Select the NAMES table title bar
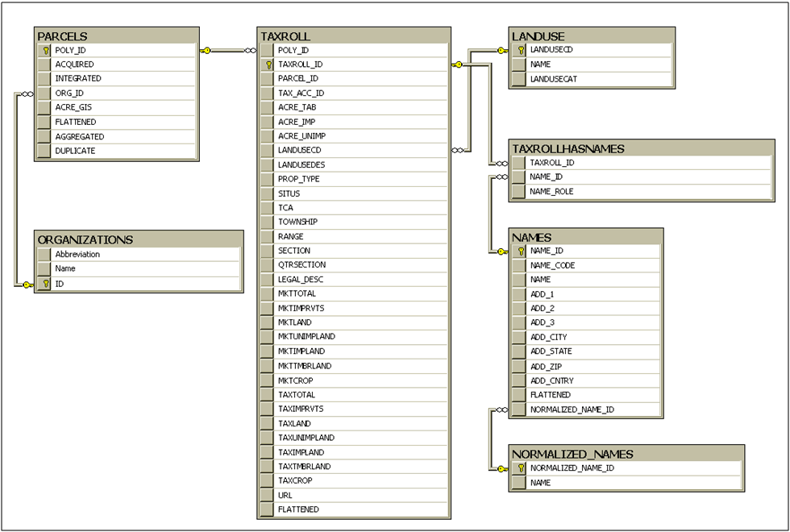This screenshot has width=790, height=532. pyautogui.click(x=586, y=237)
